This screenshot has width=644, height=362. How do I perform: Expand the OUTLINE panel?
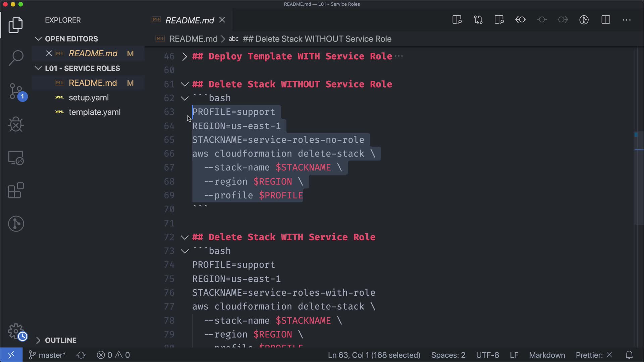60,340
